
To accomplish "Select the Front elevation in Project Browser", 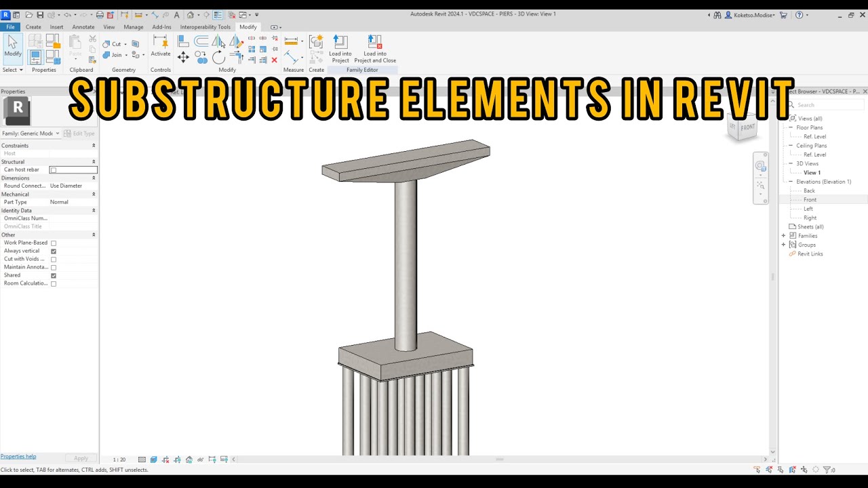I will 810,200.
